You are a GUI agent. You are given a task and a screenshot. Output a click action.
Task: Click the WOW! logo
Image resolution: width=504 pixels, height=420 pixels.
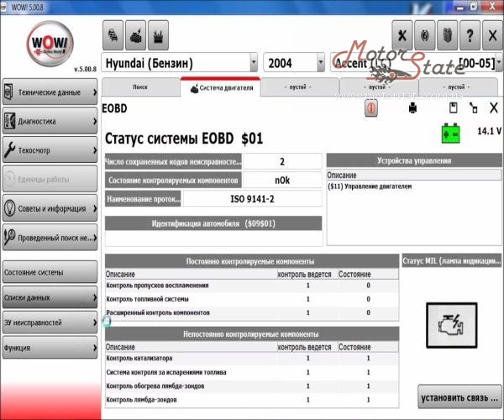coord(50,43)
